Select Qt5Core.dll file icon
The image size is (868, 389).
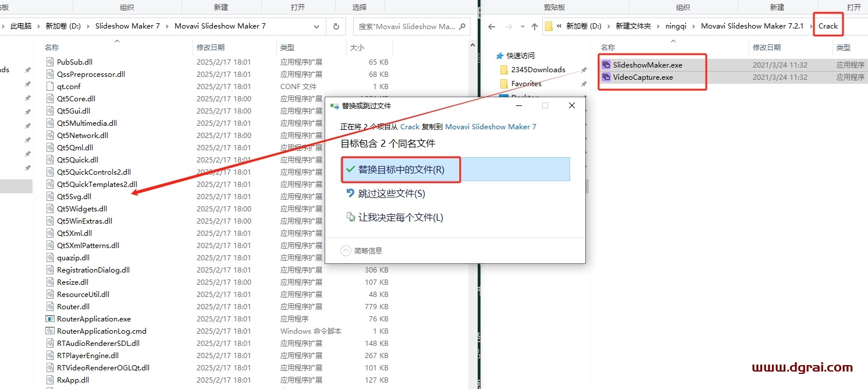point(50,98)
